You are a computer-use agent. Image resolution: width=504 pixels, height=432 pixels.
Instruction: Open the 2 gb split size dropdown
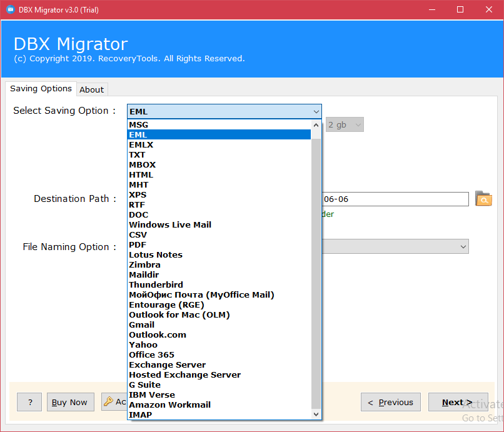[x=345, y=124]
